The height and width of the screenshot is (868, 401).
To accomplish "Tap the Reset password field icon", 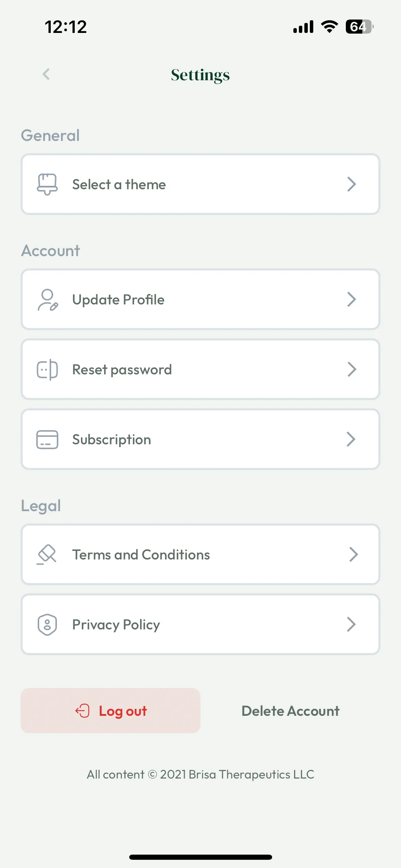I will 47,370.
